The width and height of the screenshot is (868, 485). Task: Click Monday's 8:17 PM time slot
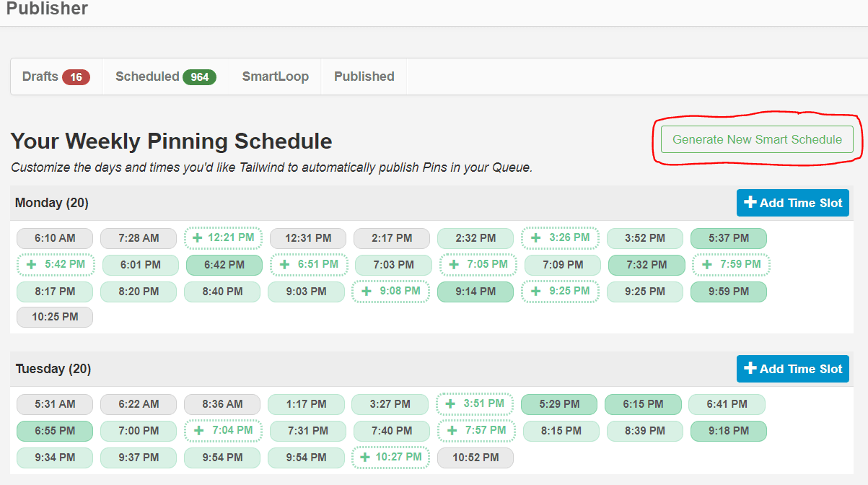[x=55, y=292]
